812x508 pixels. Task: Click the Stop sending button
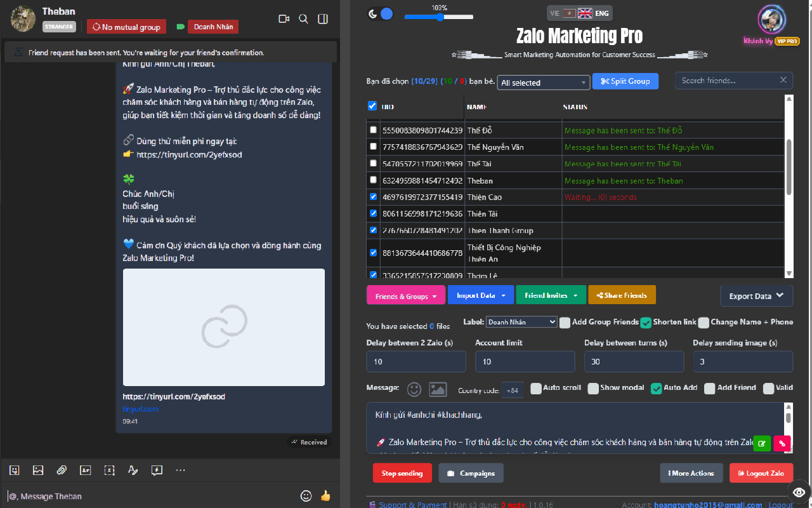click(402, 472)
